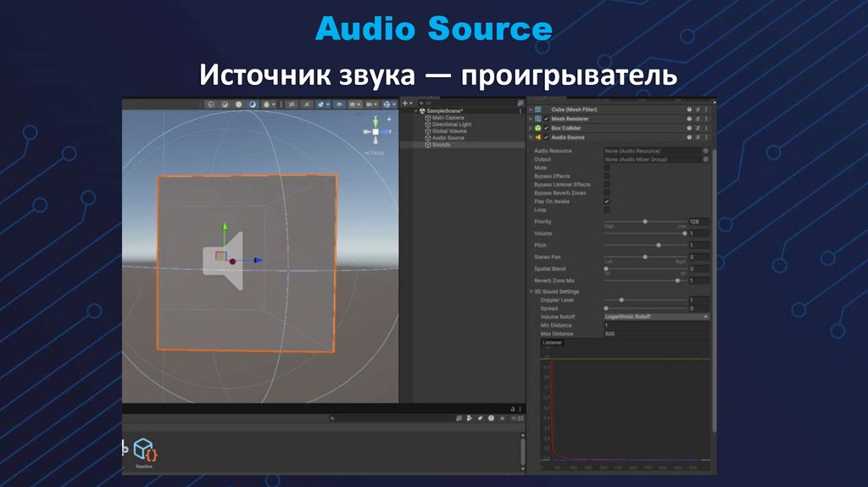
Task: Click the Stereo Pan slider handle
Action: (645, 257)
